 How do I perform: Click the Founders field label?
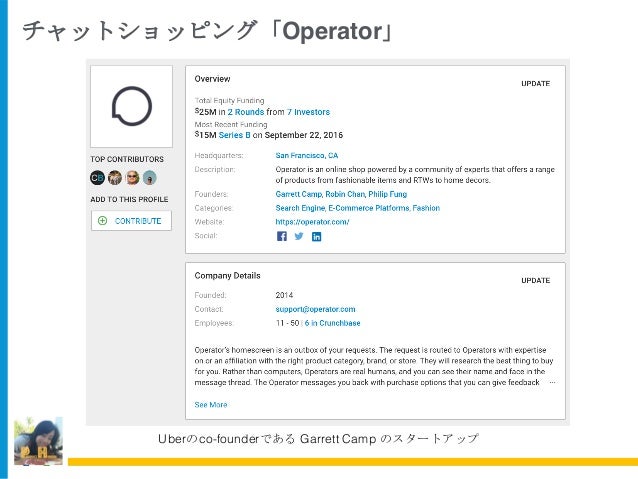click(x=212, y=194)
